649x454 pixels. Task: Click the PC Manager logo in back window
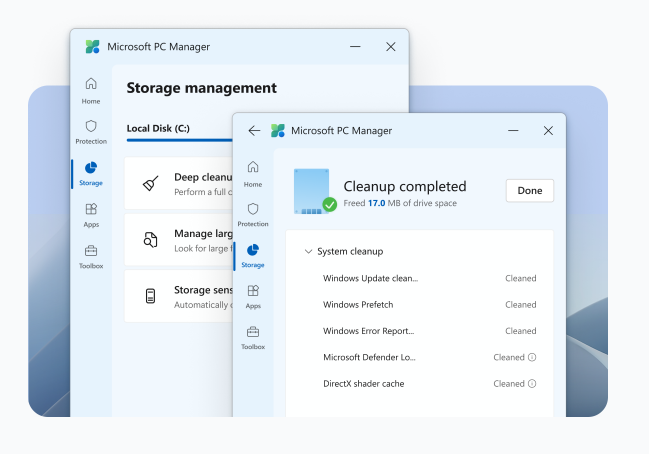pos(93,47)
